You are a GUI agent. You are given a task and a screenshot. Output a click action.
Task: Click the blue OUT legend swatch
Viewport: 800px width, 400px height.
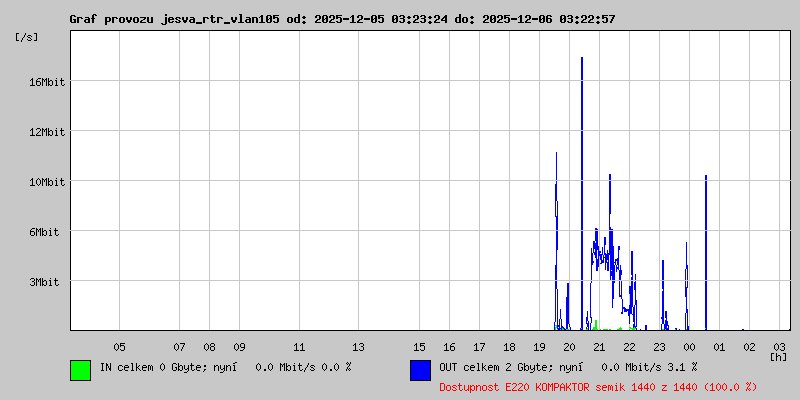coord(420,370)
